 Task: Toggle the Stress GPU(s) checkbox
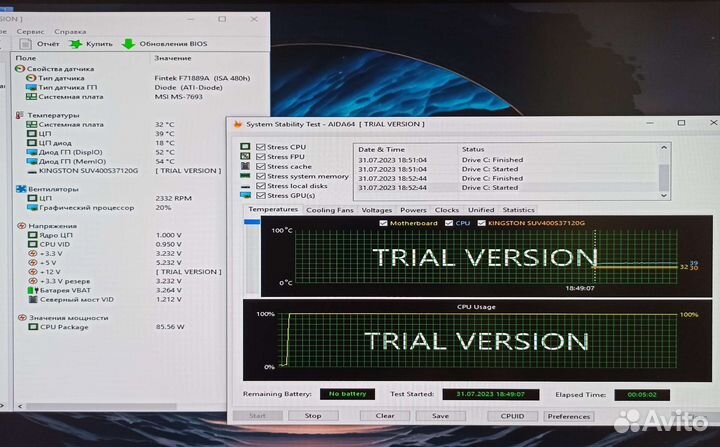[x=261, y=195]
